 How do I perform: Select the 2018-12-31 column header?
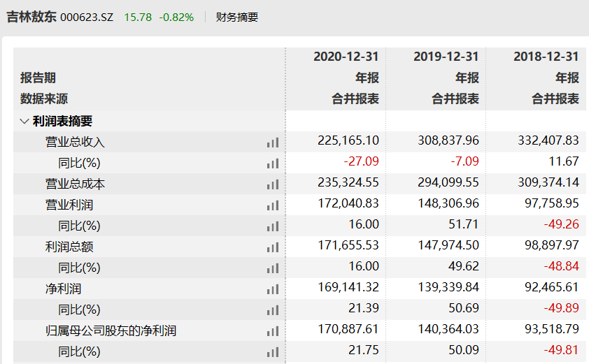[x=546, y=57]
